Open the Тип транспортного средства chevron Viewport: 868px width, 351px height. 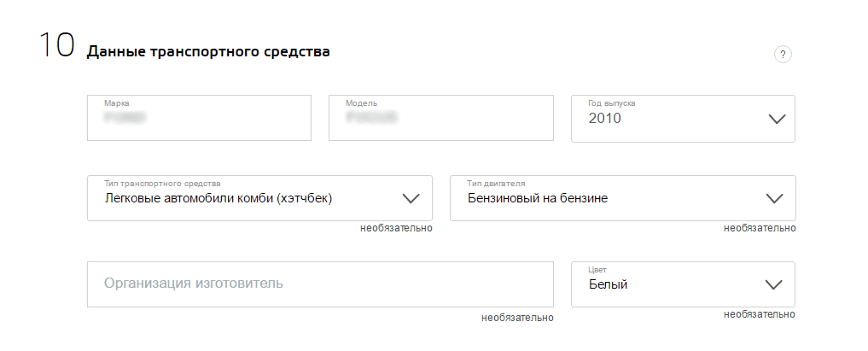pyautogui.click(x=411, y=198)
